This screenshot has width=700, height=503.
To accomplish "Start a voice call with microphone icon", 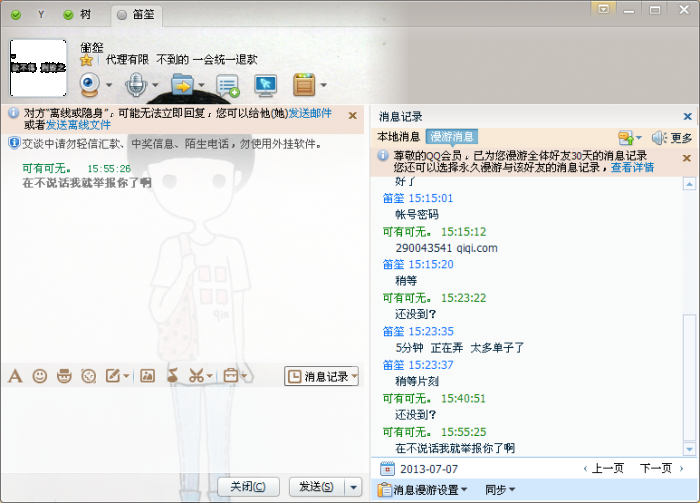I will click(136, 84).
